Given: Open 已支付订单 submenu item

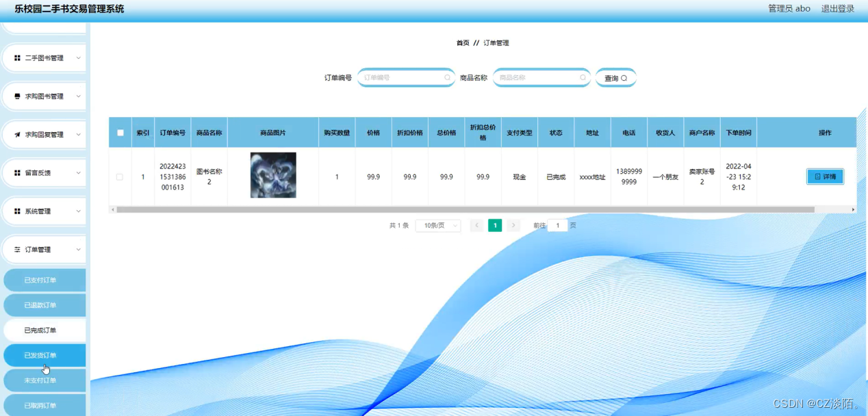Looking at the screenshot, I should click(44, 280).
